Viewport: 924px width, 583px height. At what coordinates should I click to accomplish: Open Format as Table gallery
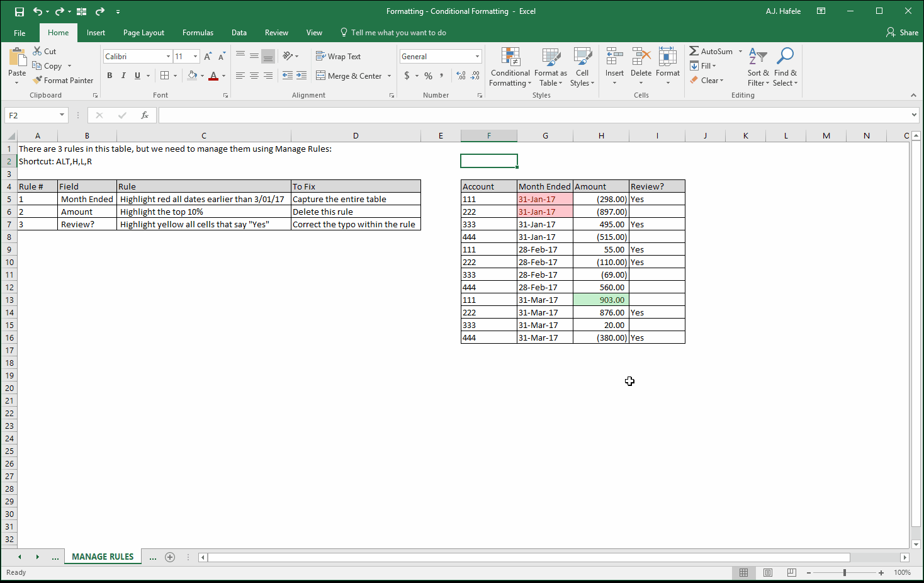551,67
